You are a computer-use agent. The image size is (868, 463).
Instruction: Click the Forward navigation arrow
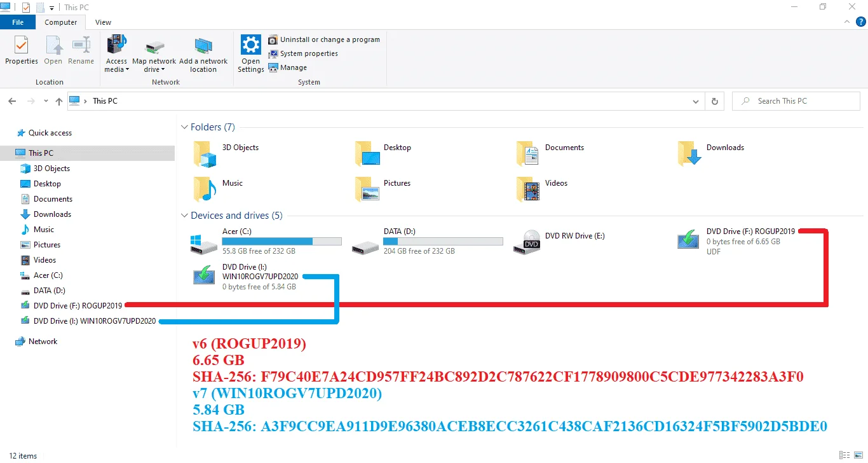pyautogui.click(x=31, y=101)
